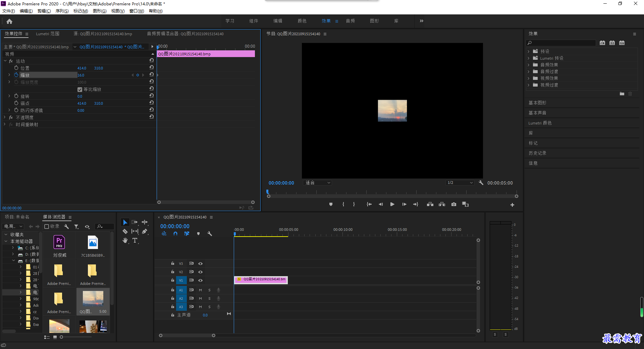Go to Out point in Program monitor
644x349 pixels.
coord(416,204)
